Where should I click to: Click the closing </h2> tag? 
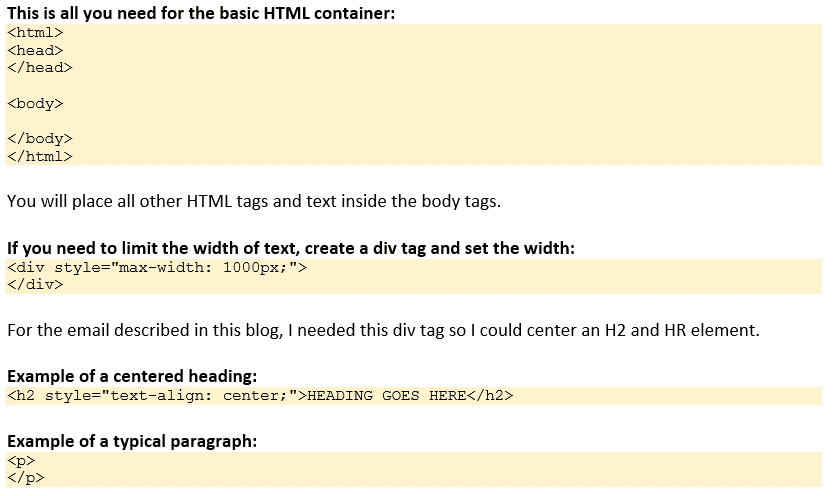490,396
